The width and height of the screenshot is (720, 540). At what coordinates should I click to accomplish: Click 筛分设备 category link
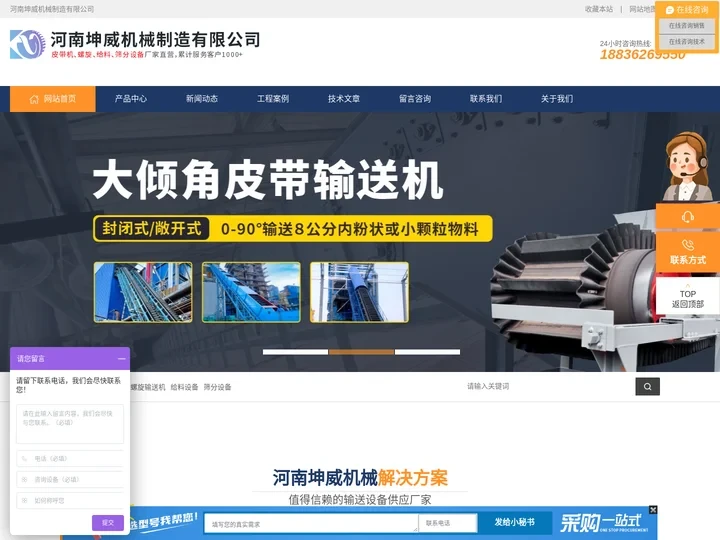217,387
